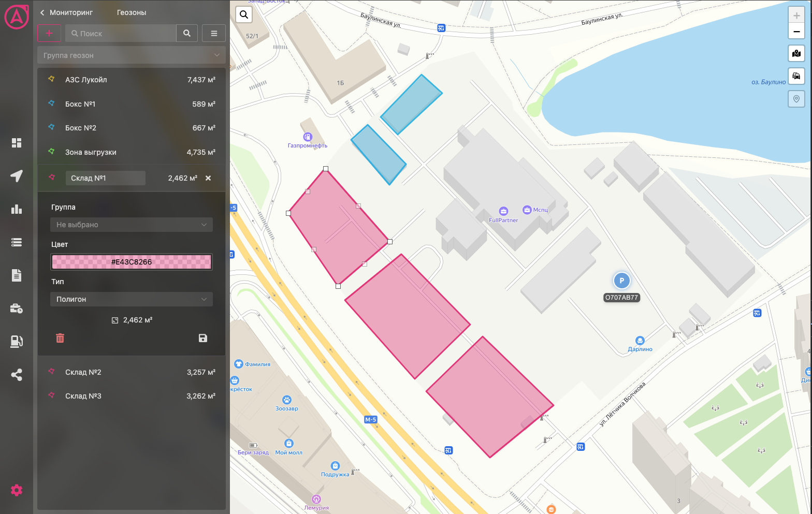Click the map search magnifier icon

244,14
